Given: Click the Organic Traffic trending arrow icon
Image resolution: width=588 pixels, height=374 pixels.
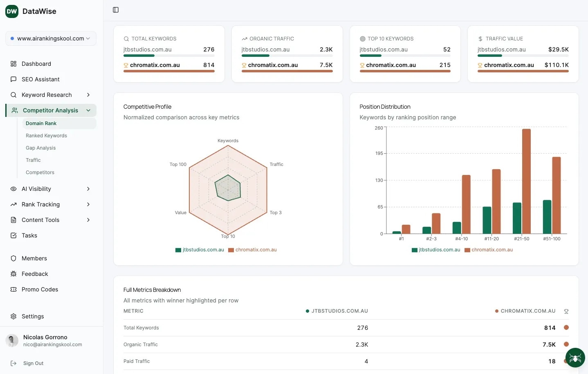Looking at the screenshot, I should click(244, 38).
